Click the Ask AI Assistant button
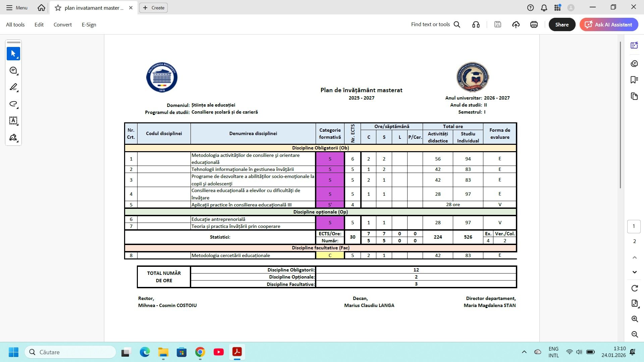This screenshot has width=644, height=362. tap(608, 24)
